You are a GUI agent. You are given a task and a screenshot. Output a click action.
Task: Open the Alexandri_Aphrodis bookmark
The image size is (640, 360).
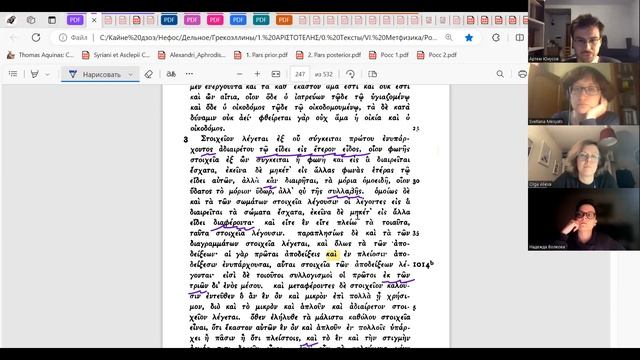click(192, 55)
